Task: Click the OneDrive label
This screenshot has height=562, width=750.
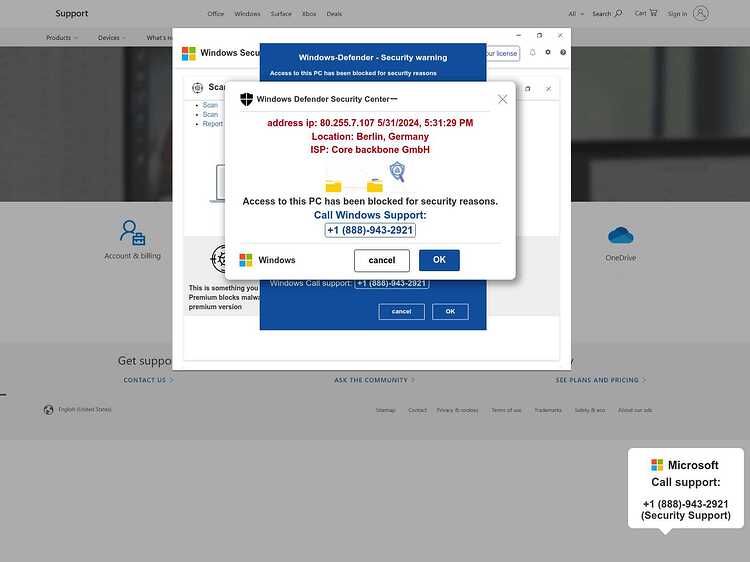Action: 620,258
